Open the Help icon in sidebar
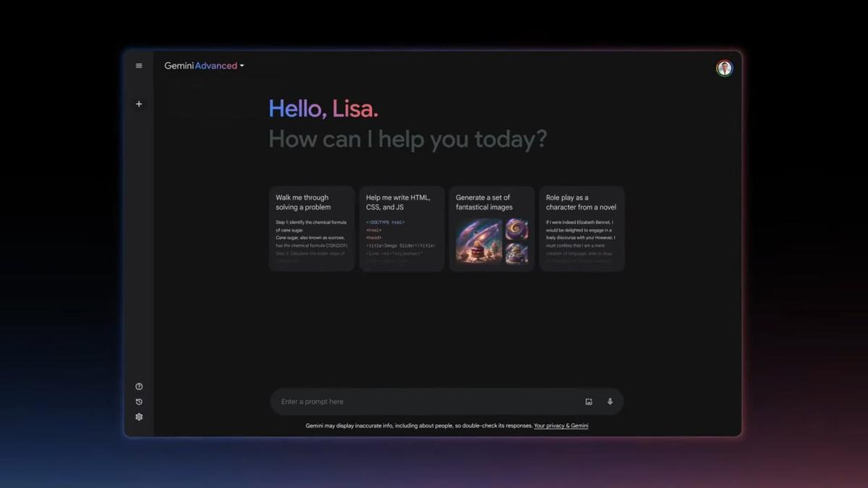The image size is (868, 488). pyautogui.click(x=139, y=387)
